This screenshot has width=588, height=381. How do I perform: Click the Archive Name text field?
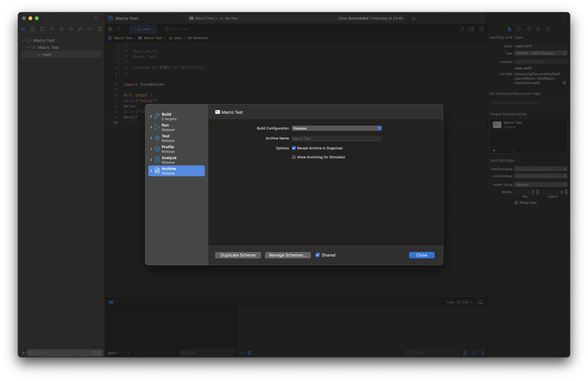pos(337,139)
